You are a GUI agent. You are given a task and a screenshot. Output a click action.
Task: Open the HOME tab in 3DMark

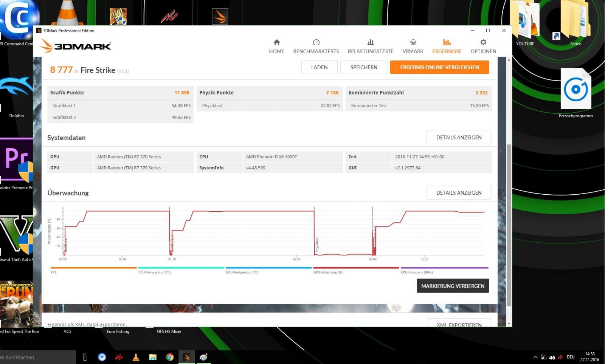coord(276,46)
